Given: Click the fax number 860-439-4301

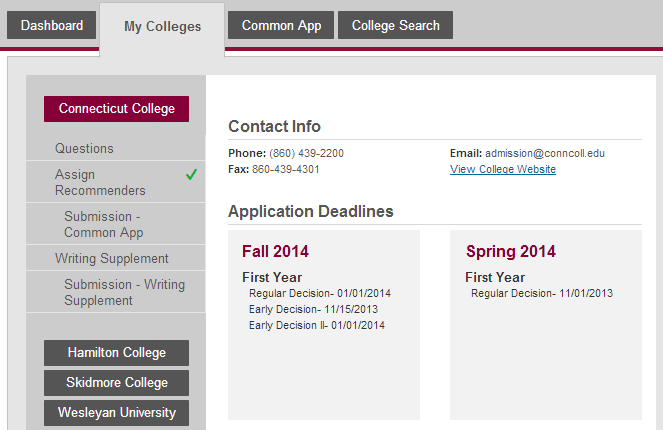Looking at the screenshot, I should point(285,169).
